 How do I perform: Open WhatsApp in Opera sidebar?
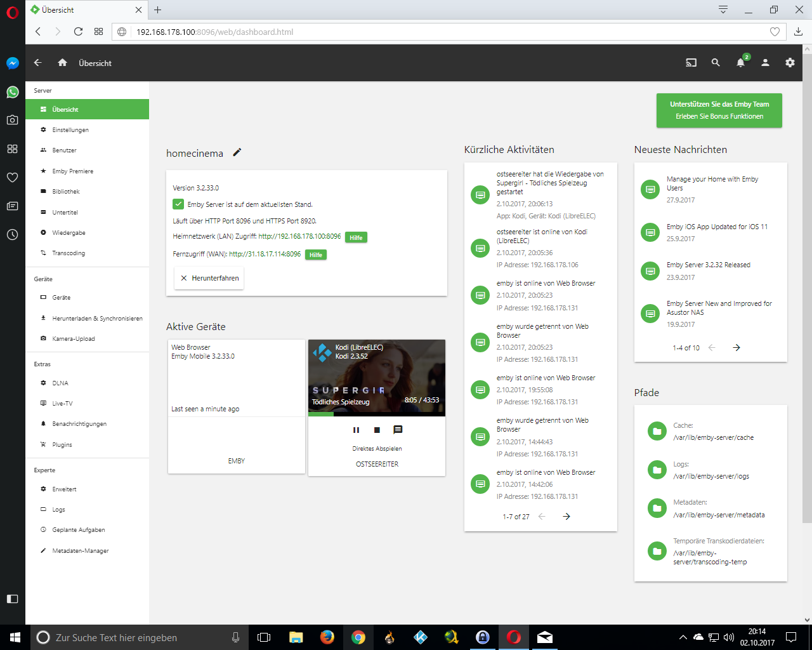coord(12,92)
